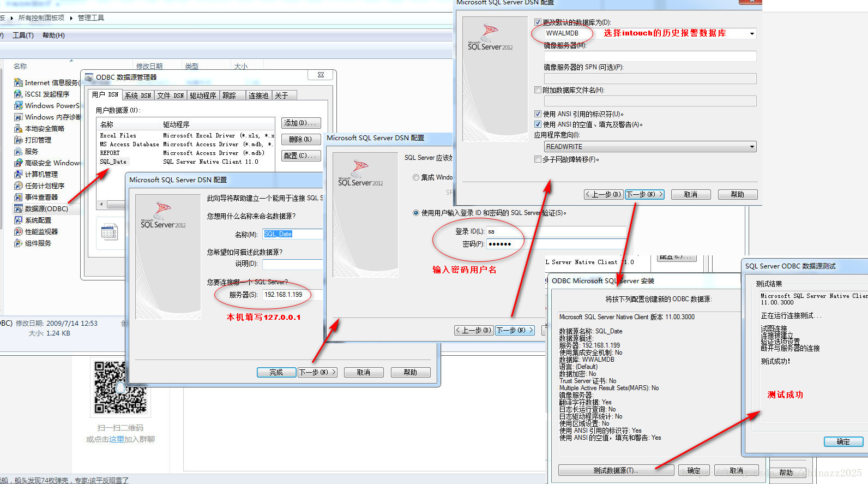The height and width of the screenshot is (484, 868).
Task: Select the iSCSI initiator icon
Action: pyautogui.click(x=19, y=94)
